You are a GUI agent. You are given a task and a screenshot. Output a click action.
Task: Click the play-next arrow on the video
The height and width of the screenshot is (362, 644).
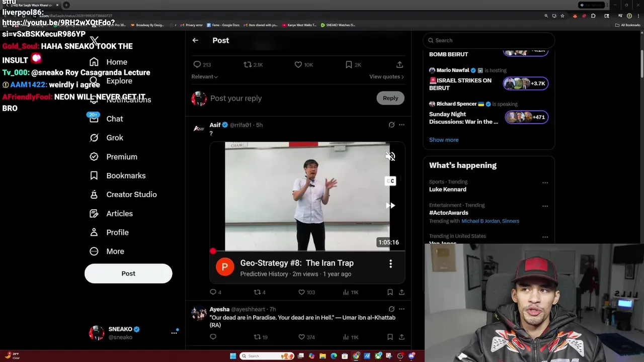[390, 205]
